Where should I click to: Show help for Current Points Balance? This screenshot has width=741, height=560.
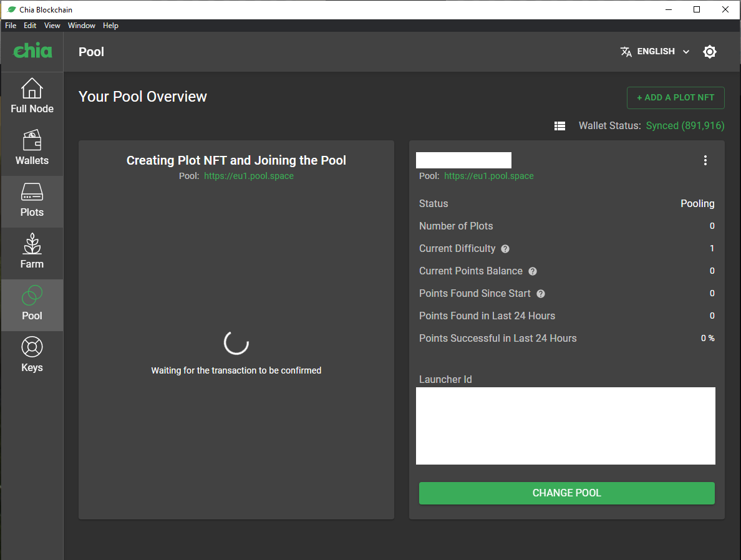532,271
